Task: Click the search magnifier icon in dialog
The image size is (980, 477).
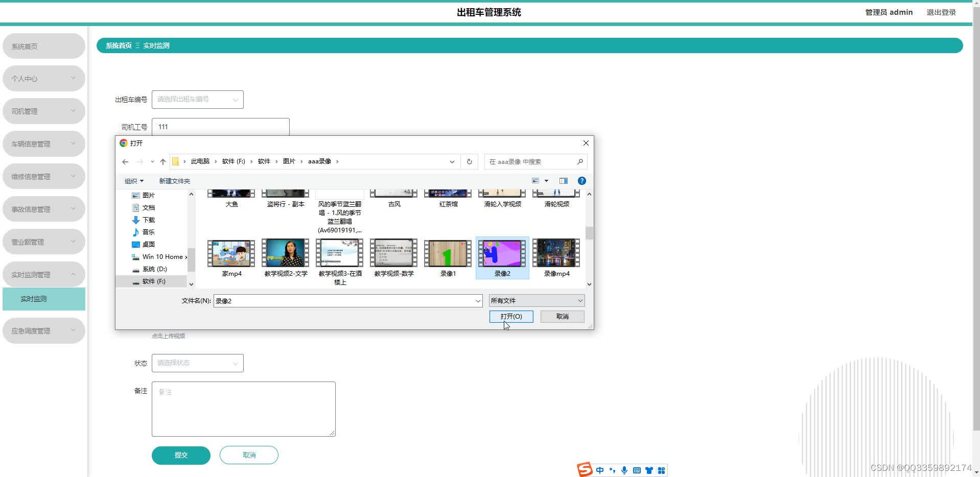Action: (580, 162)
